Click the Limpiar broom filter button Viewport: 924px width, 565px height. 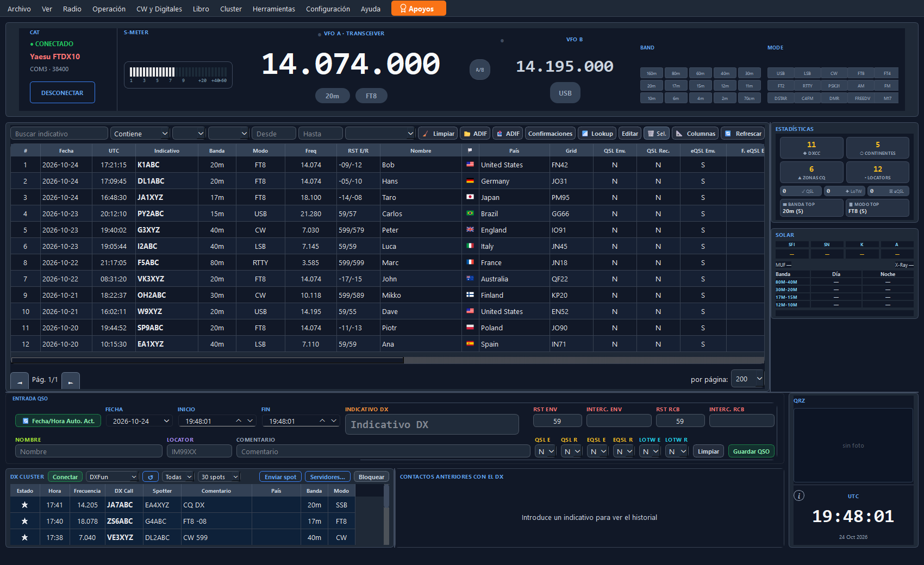pyautogui.click(x=438, y=134)
